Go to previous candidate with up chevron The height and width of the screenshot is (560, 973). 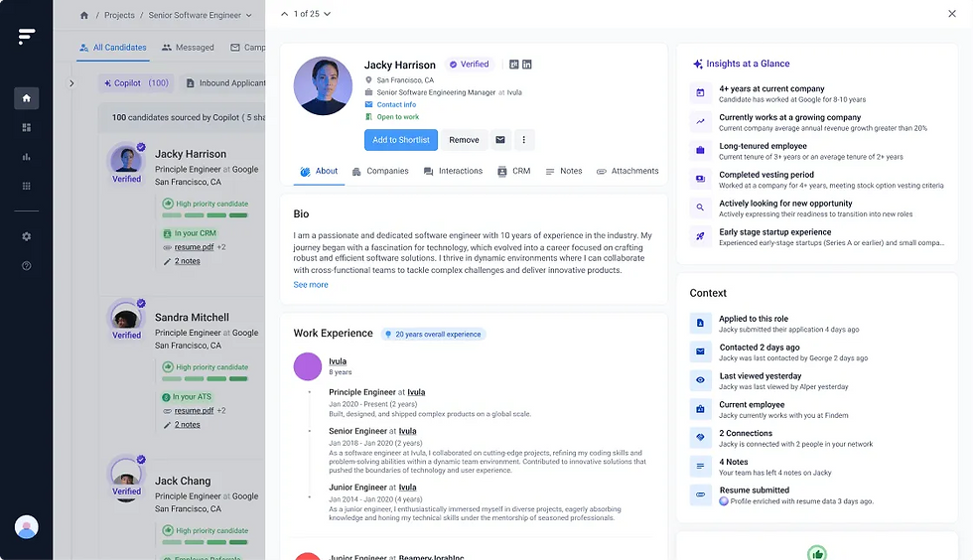284,14
